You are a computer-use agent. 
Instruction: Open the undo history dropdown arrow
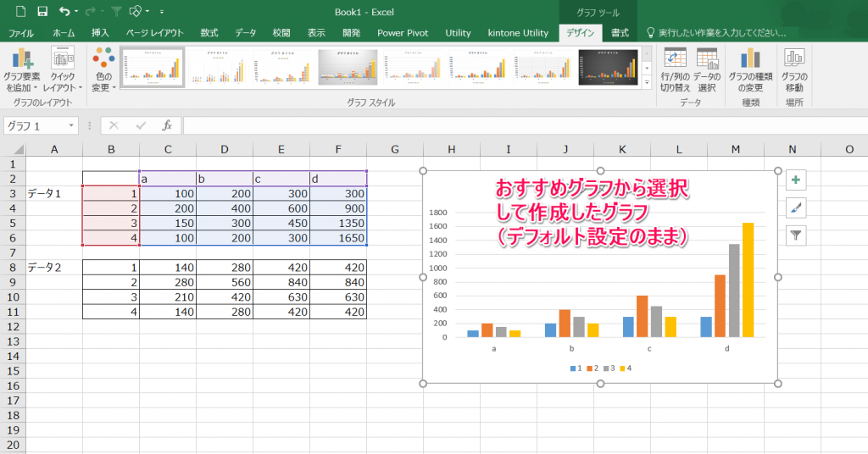pos(76,12)
